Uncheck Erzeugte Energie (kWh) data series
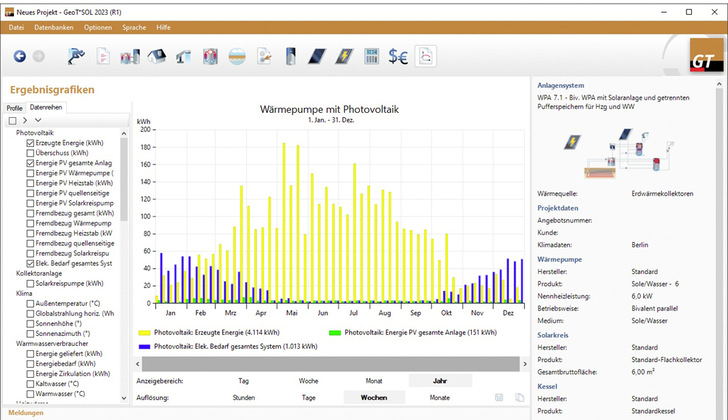This screenshot has width=728, height=420. [30, 144]
